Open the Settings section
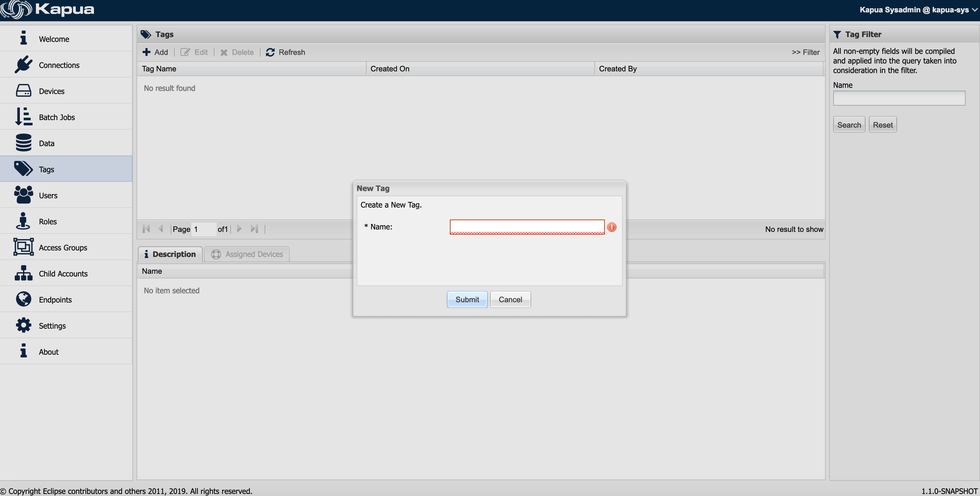Image resolution: width=980 pixels, height=496 pixels. [52, 326]
